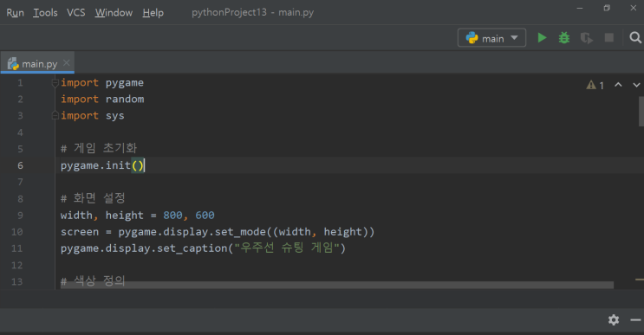Click the warning stripe mark on the right gutter
The width and height of the screenshot is (644, 335).
[x=640, y=280]
